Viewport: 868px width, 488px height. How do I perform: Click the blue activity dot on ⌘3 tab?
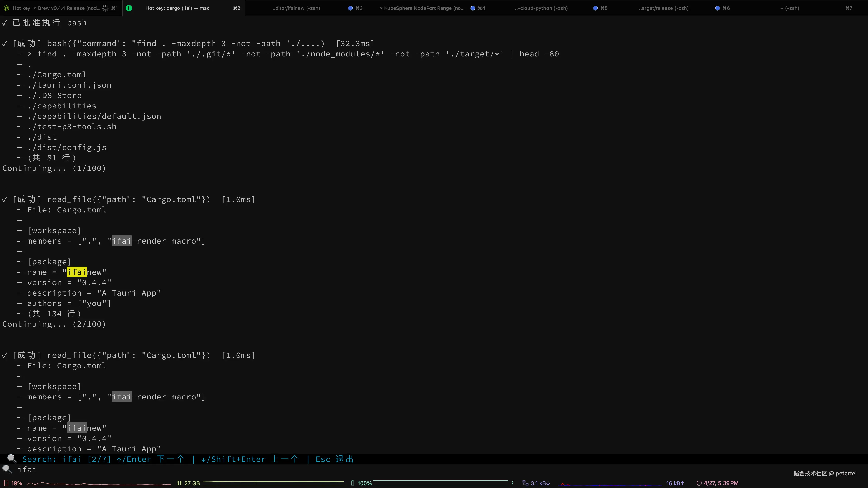coord(350,8)
